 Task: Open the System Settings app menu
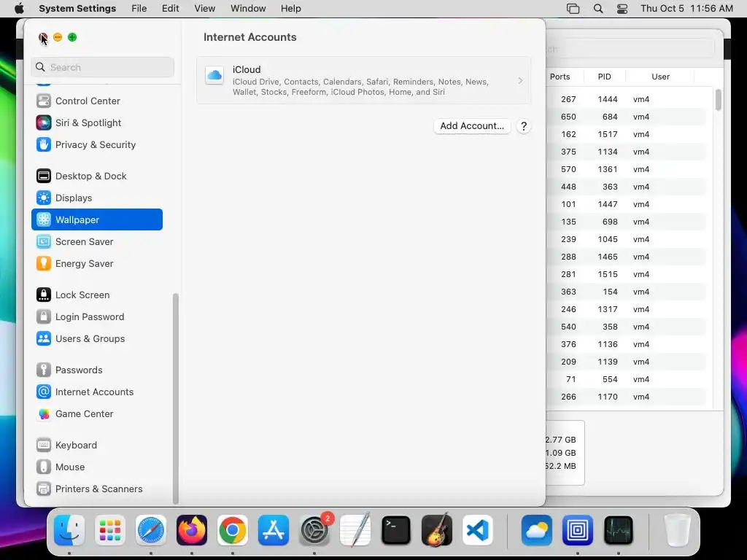click(x=77, y=9)
